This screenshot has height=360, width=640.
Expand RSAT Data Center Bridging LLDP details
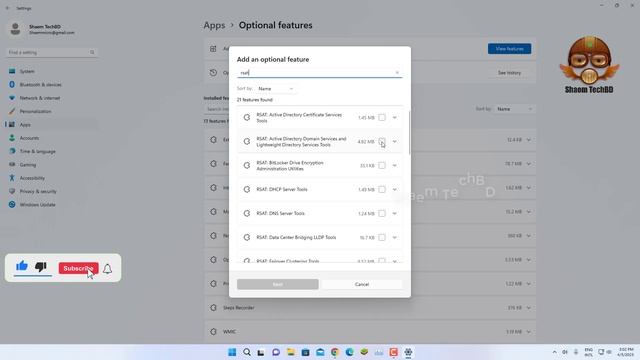pyautogui.click(x=395, y=238)
